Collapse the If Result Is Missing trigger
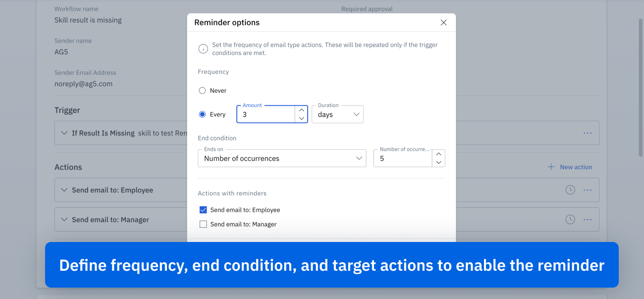This screenshot has width=644, height=299. coord(63,133)
